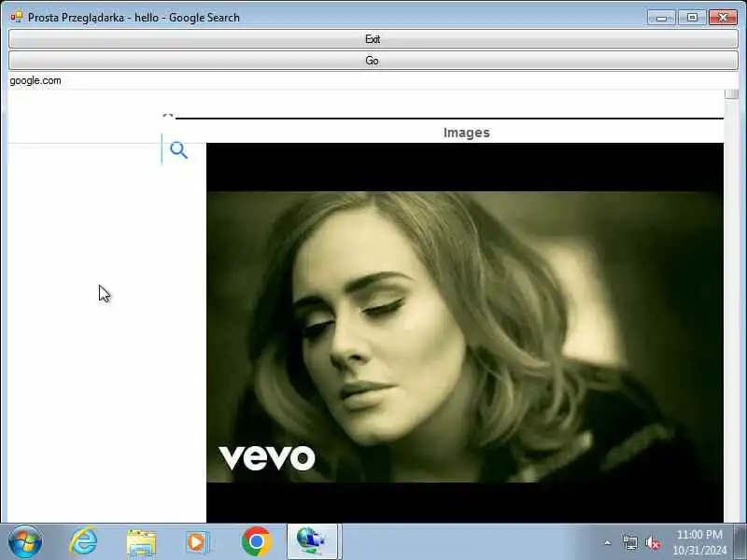Click the network tray icon

[x=629, y=542]
